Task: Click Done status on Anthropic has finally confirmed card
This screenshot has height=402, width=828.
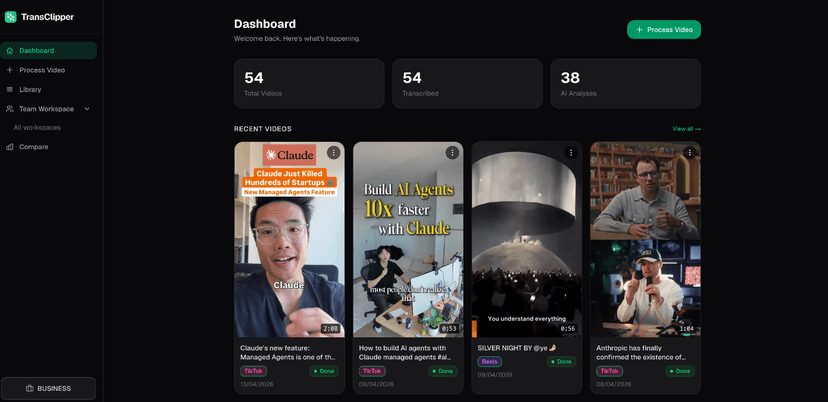Action: coord(680,371)
